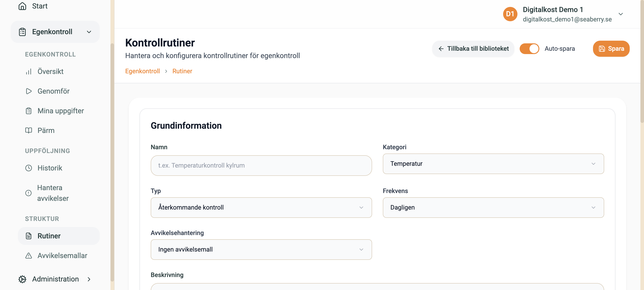Image resolution: width=644 pixels, height=290 pixels.
Task: Click the save disk icon in Spara
Action: (602, 49)
